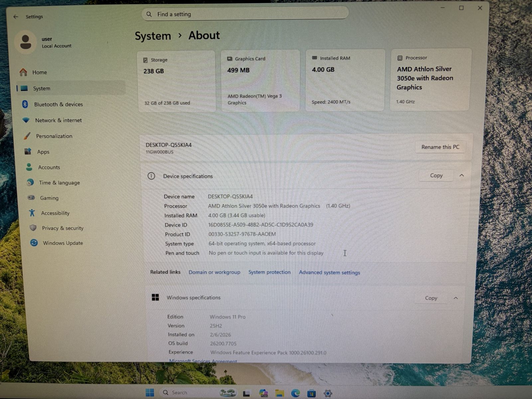This screenshot has width=532, height=399.
Task: Open Gaming settings
Action: click(x=49, y=198)
